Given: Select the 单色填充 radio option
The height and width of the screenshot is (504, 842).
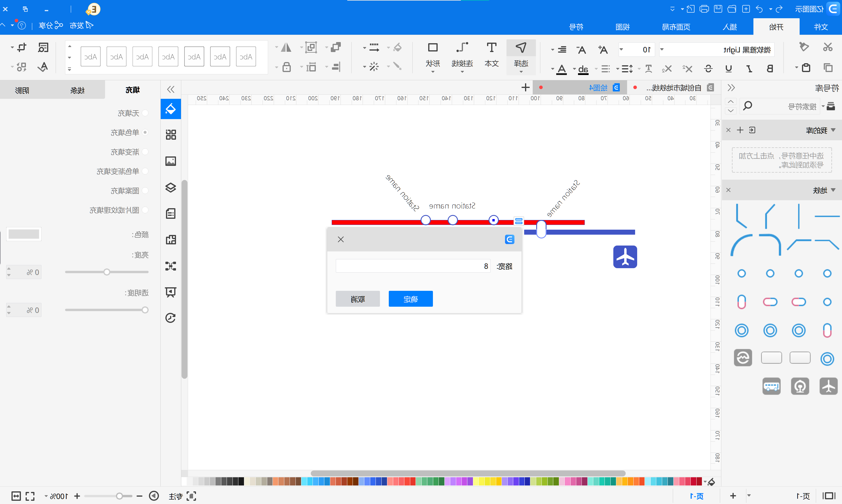Looking at the screenshot, I should click(145, 132).
